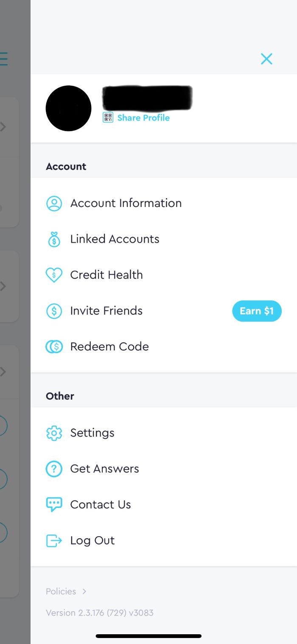Click the home indicator bar at bottom

coord(148,636)
